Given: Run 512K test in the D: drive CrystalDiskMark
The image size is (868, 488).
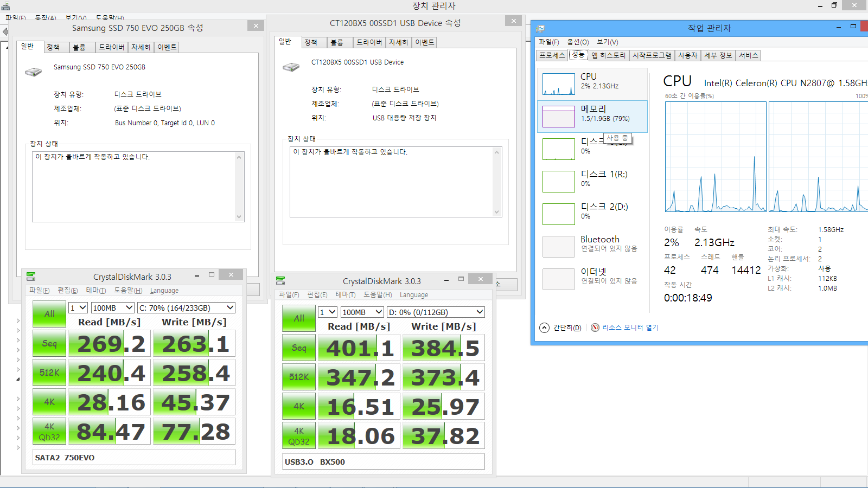Looking at the screenshot, I should coord(299,377).
